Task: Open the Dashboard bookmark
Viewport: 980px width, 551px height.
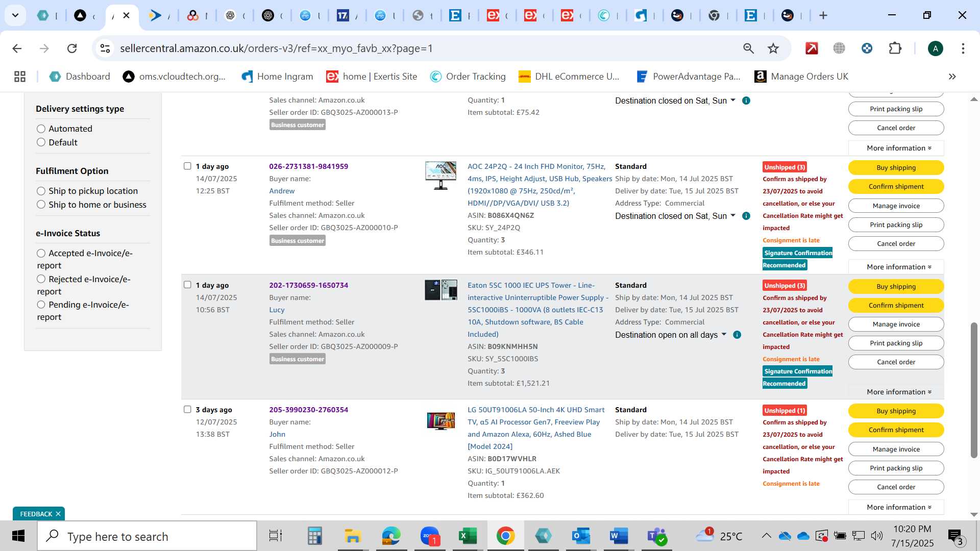Action: click(x=80, y=77)
